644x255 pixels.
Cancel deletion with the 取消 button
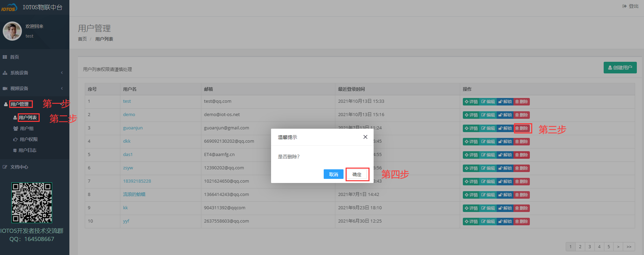coord(334,174)
